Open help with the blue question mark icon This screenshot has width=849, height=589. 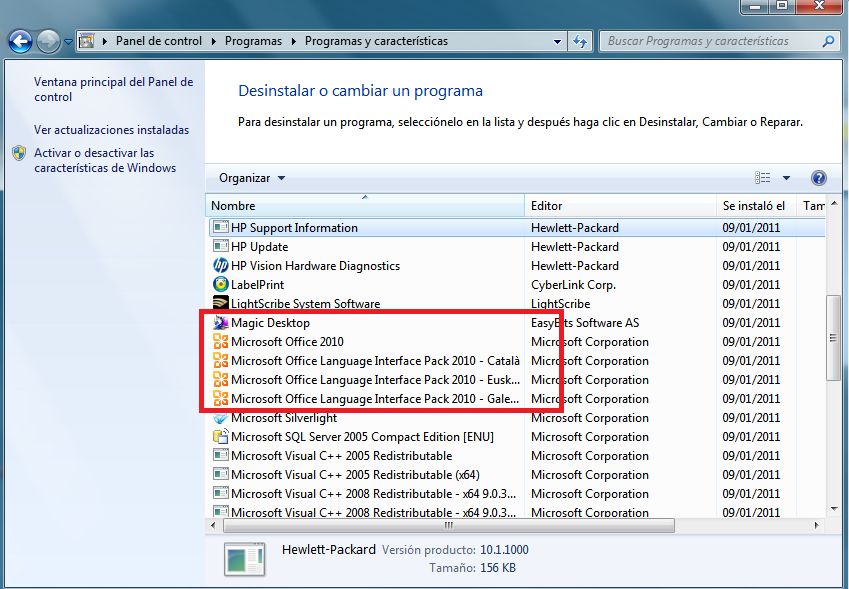818,178
